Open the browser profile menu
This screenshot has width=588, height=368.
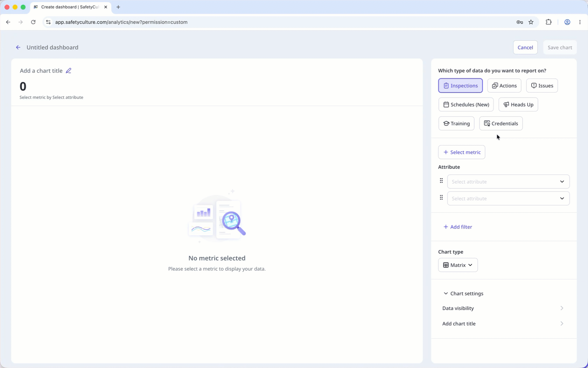pos(567,22)
